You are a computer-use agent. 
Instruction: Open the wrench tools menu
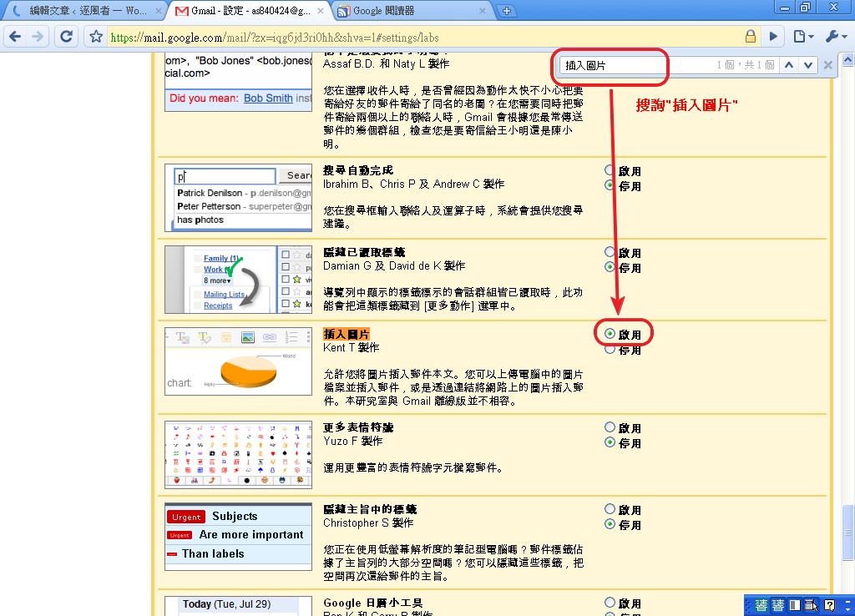835,37
